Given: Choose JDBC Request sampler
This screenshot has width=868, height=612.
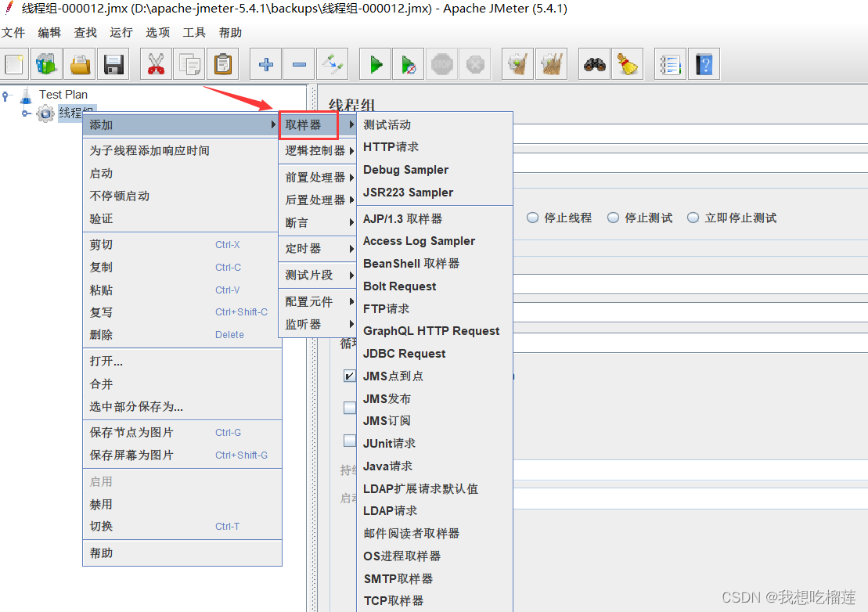Looking at the screenshot, I should coord(434,353).
